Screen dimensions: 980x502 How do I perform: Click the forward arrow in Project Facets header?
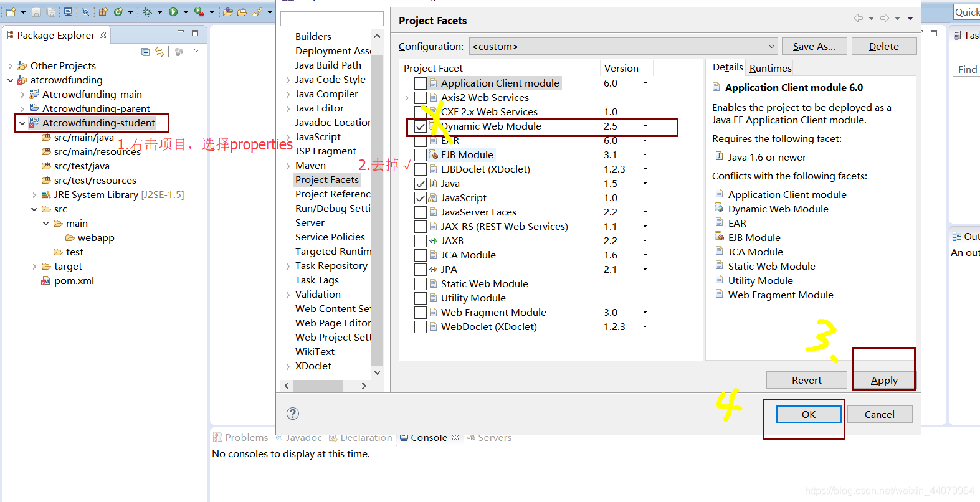coord(885,18)
